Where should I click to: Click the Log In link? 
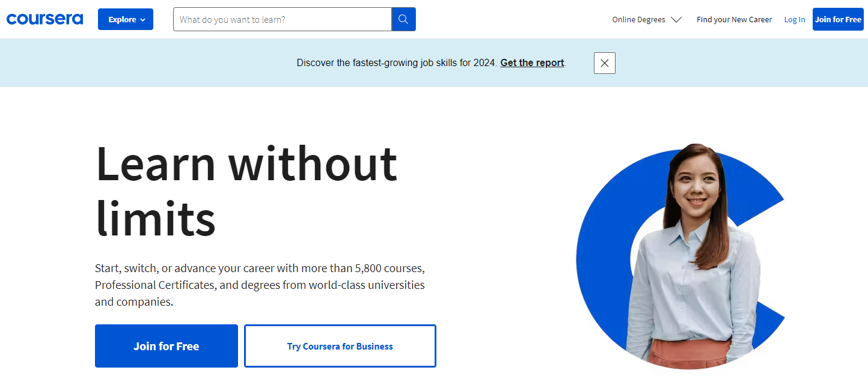pos(794,20)
